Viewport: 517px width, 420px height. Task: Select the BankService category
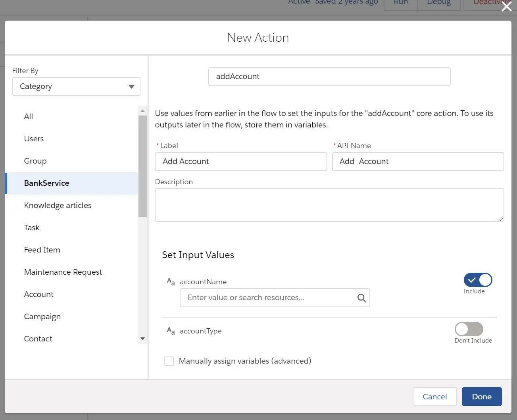point(71,183)
